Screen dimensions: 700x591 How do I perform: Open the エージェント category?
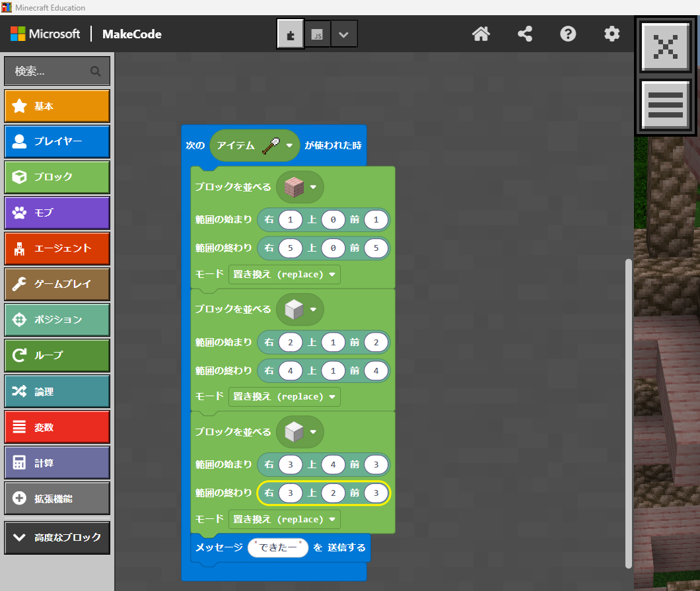pos(57,249)
